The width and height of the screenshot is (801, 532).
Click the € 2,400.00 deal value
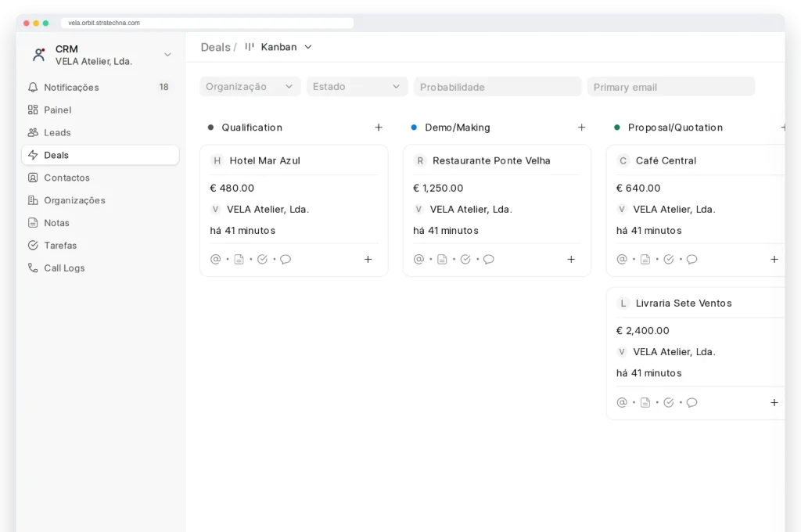coord(643,331)
